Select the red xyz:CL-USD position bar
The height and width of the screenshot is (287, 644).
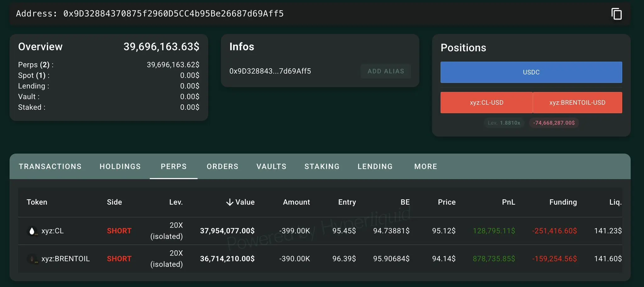click(486, 102)
